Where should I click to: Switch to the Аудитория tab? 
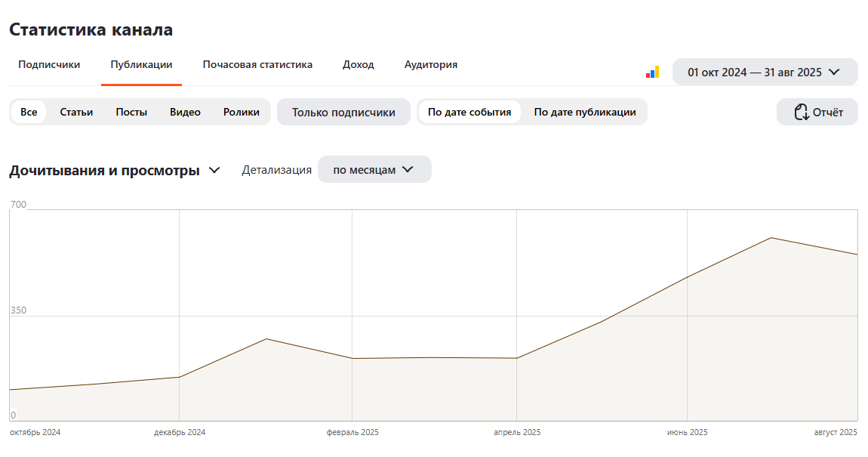click(431, 65)
